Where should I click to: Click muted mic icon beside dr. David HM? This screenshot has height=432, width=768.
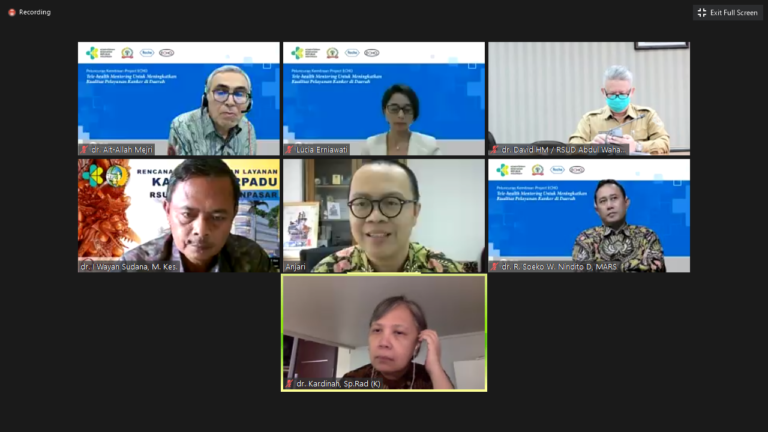tap(495, 149)
